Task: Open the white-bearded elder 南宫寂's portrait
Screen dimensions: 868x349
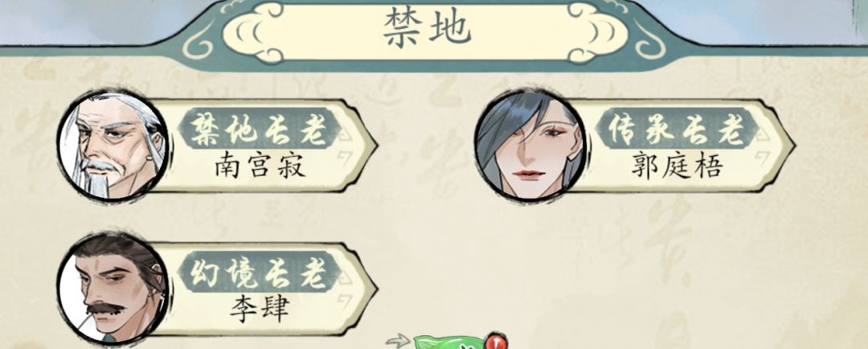Action: point(113,145)
